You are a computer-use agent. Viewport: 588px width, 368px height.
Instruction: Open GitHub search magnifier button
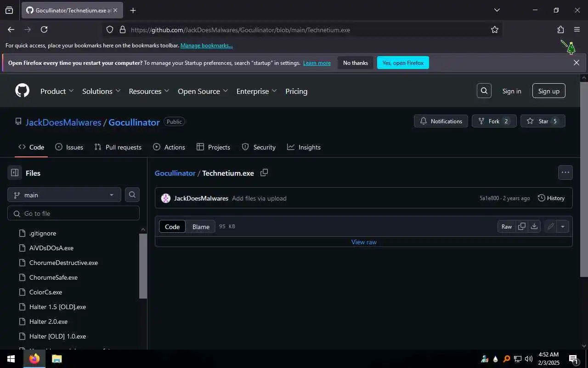tap(484, 91)
